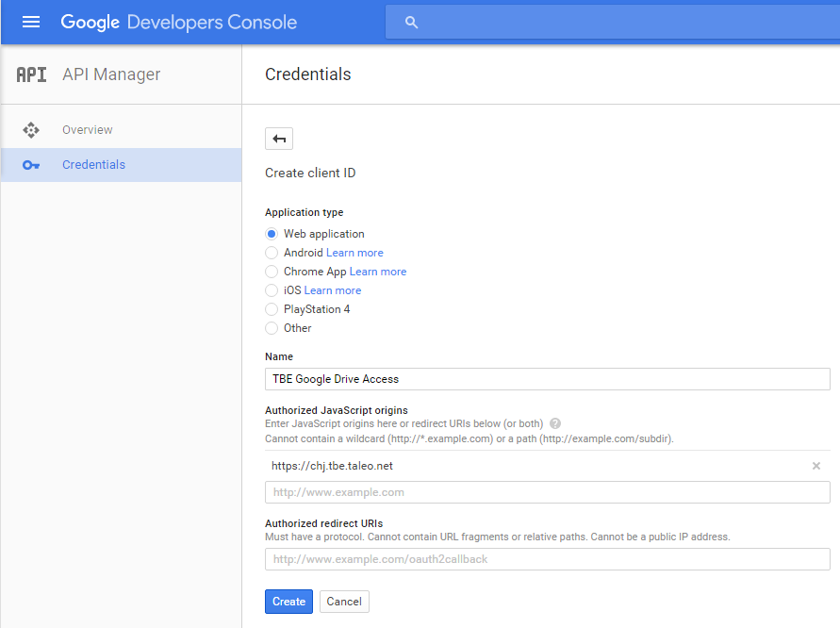
Task: Select the Other application type
Action: [x=272, y=328]
